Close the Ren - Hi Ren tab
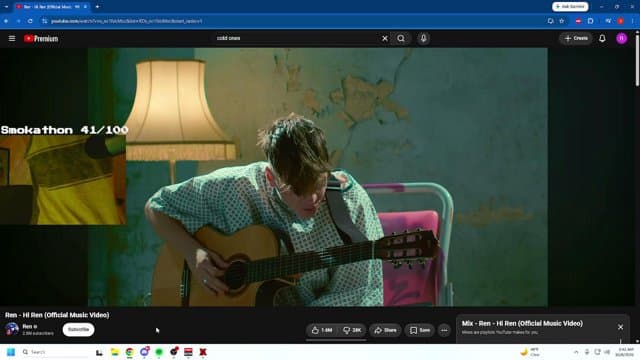This screenshot has height=360, width=640. [85, 7]
